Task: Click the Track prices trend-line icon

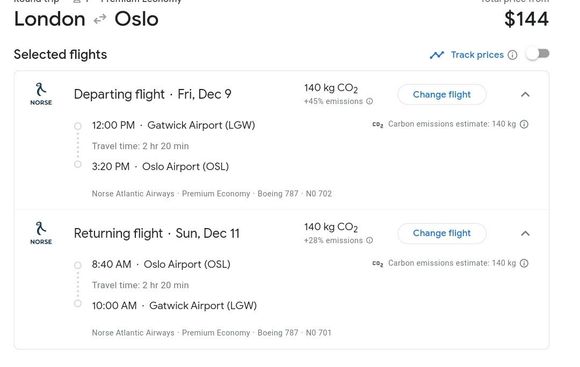Action: point(437,55)
